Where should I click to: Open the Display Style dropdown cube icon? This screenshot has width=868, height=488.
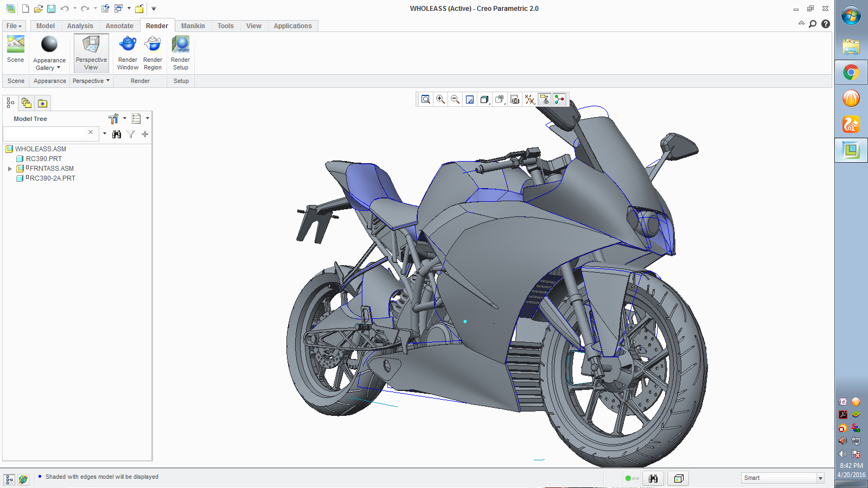coord(484,99)
